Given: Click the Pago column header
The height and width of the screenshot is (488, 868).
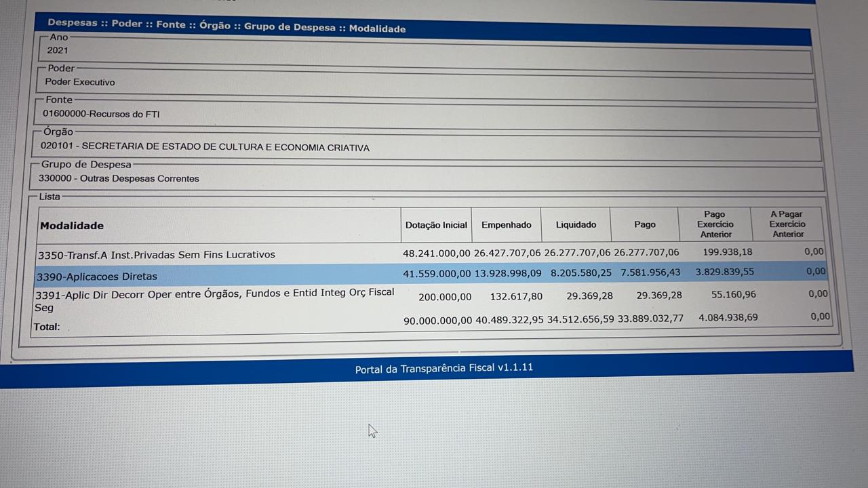Looking at the screenshot, I should pyautogui.click(x=644, y=225).
